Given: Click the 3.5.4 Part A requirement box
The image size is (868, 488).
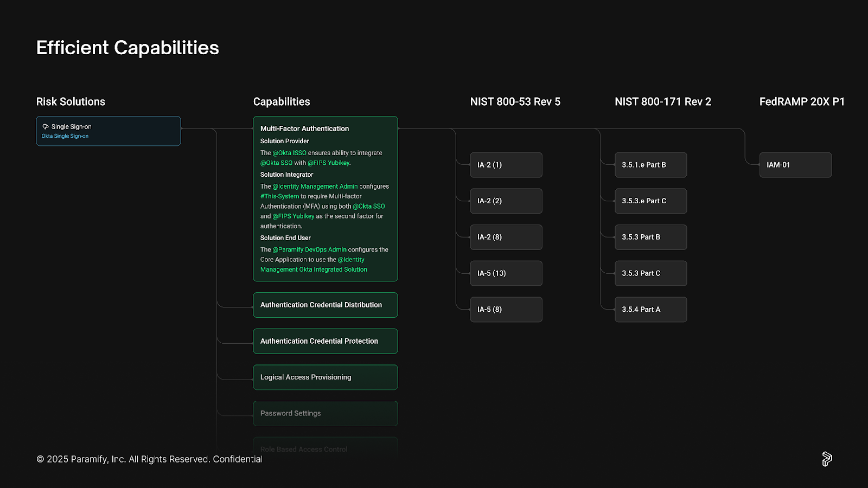Looking at the screenshot, I should point(651,310).
